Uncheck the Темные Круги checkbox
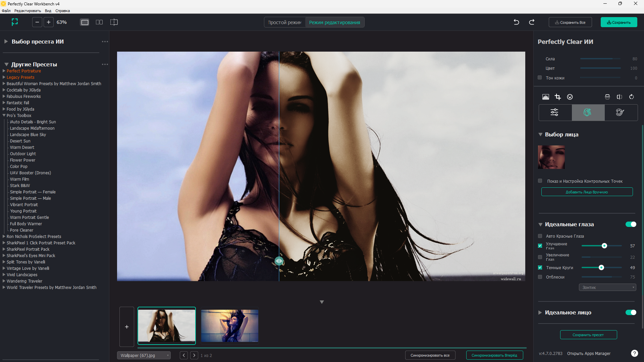Screen dimensions: 644x362 coord(540,267)
